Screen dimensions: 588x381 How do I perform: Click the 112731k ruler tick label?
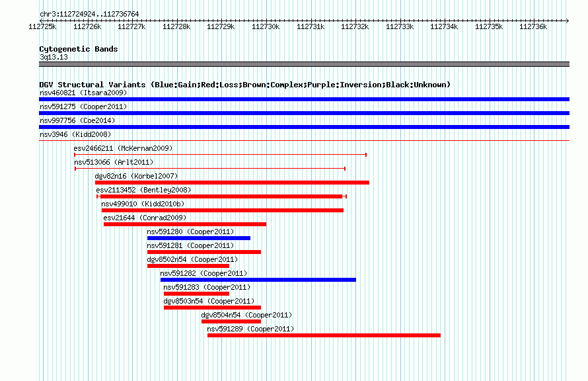[x=311, y=26]
